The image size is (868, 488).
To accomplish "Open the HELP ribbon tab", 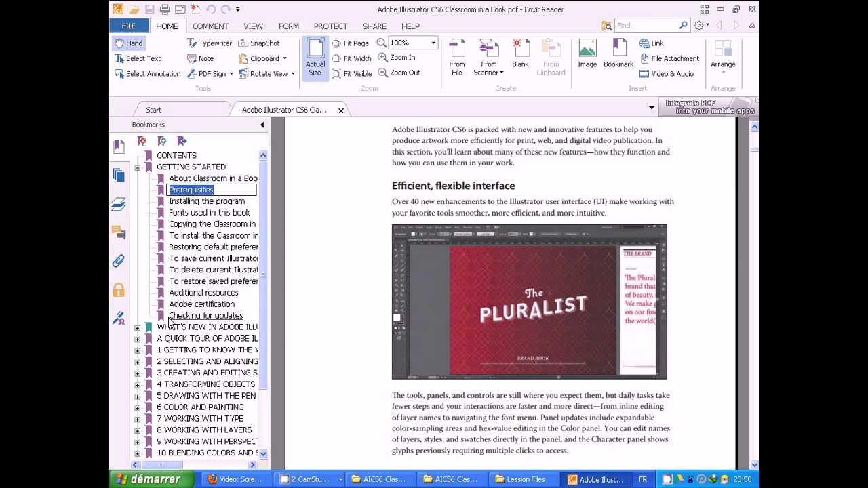I will click(x=410, y=26).
